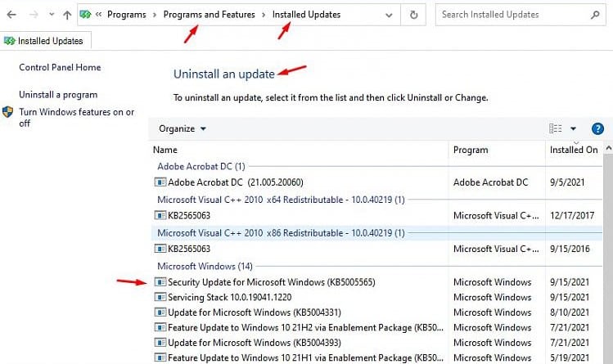Screen dimensions: 613x364
Task: Open the blue help question mark icon
Action: coord(597,128)
